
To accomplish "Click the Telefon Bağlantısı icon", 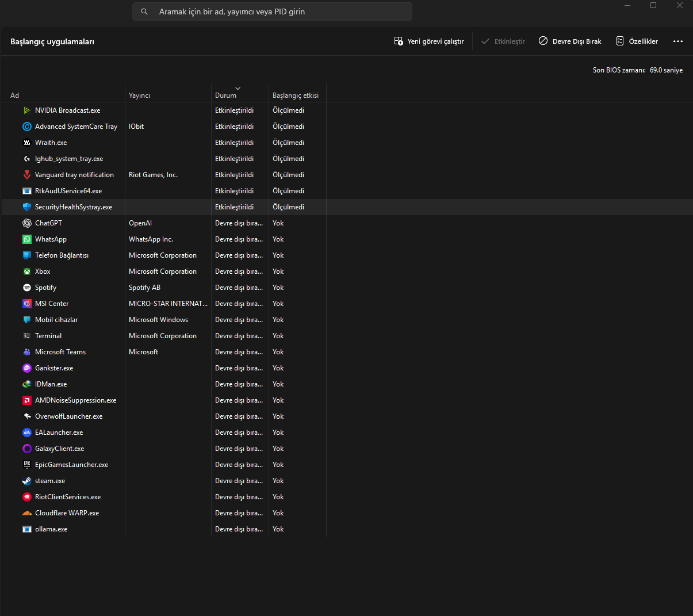I will tap(27, 255).
